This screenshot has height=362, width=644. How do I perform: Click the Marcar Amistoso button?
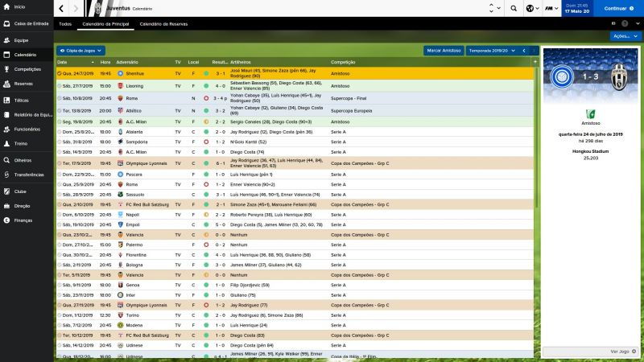[x=444, y=50]
